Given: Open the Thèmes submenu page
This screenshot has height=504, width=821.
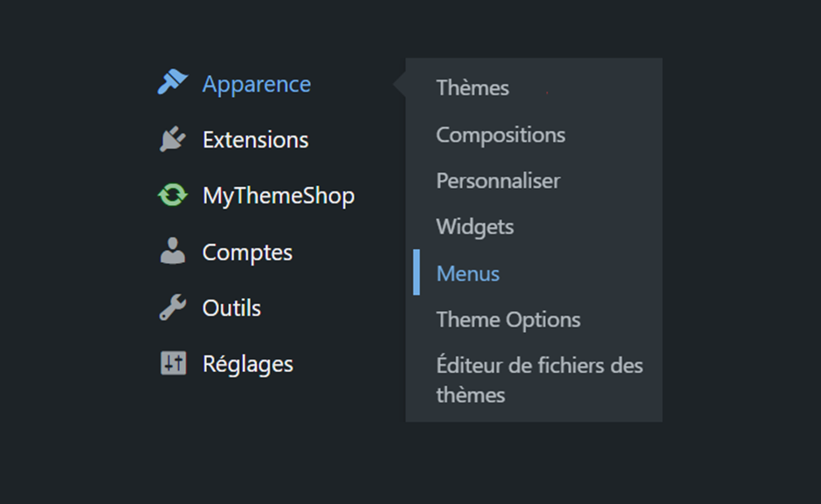Looking at the screenshot, I should 473,87.
